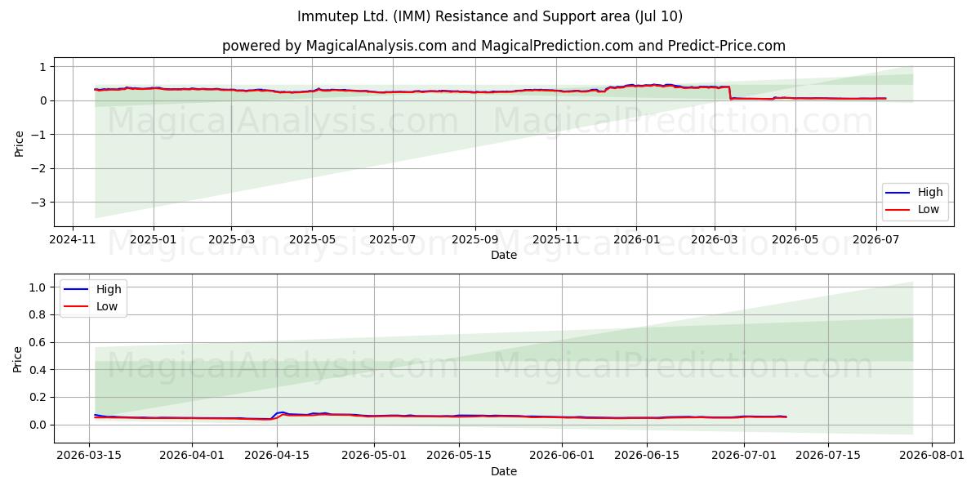
Task: Click the '2026-07-01' tick label
Action: (x=745, y=456)
